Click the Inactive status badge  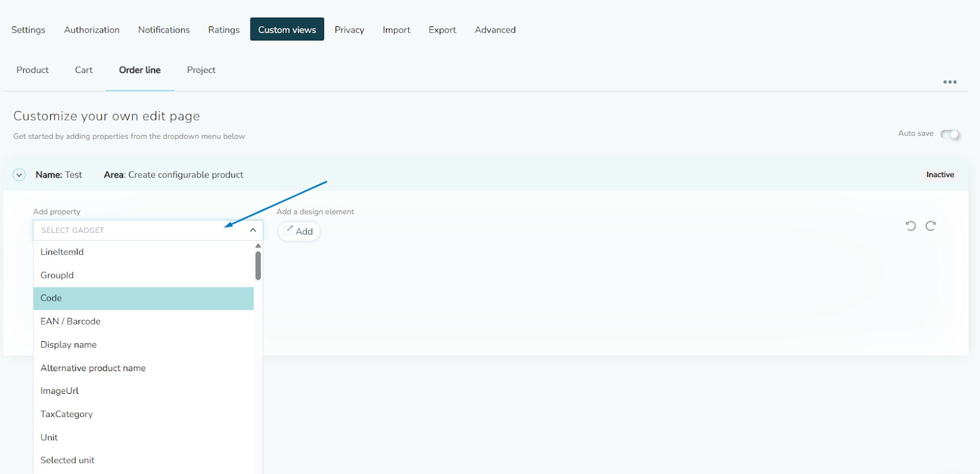940,175
